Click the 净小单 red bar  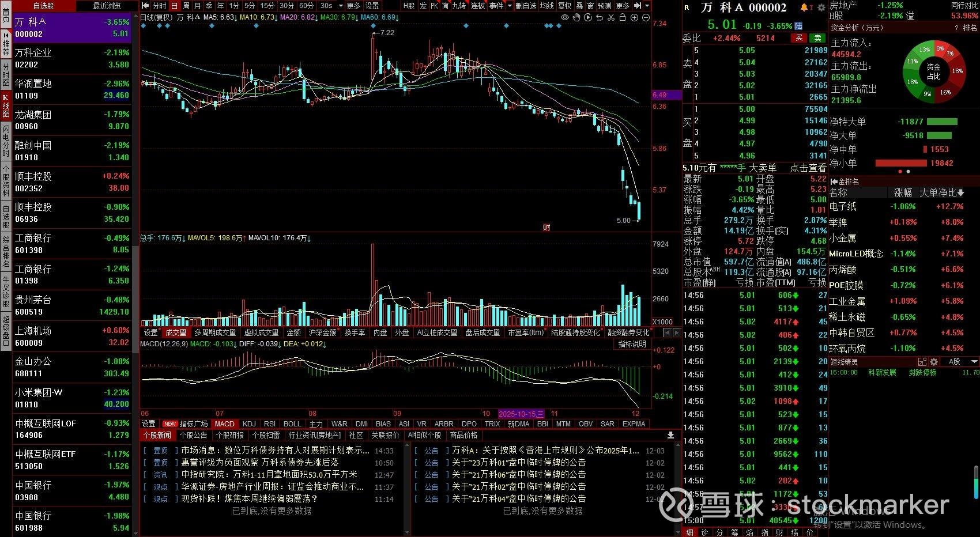click(x=900, y=164)
